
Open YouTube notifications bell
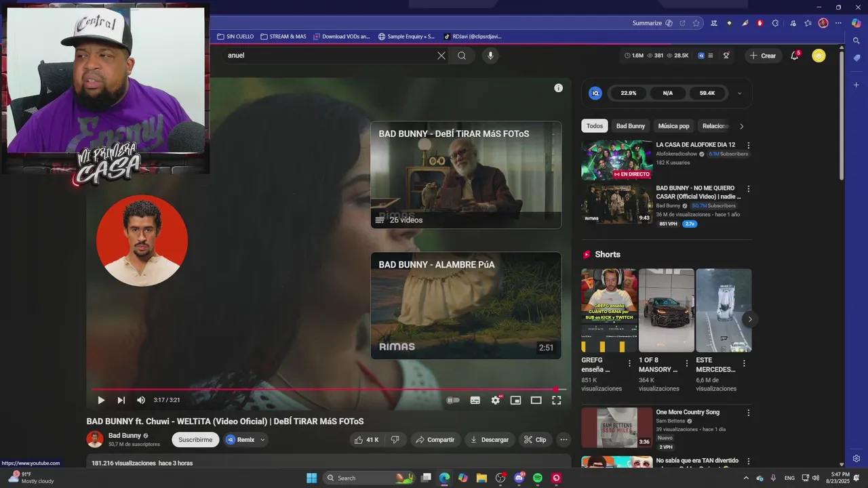click(795, 56)
